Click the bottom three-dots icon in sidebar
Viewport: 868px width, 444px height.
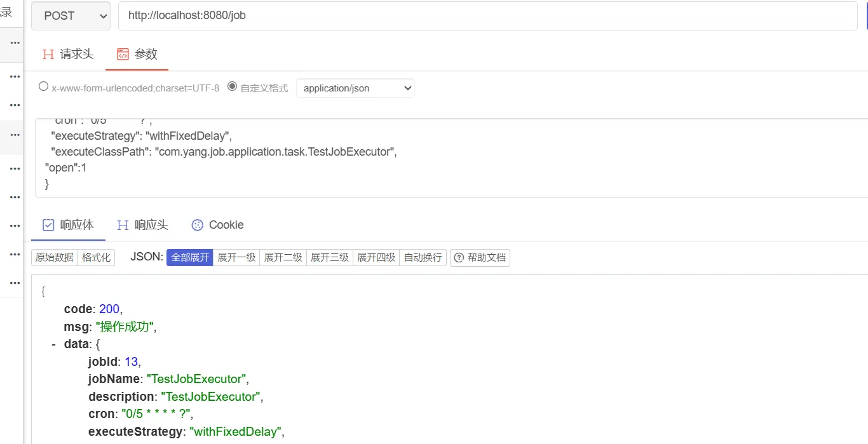pyautogui.click(x=15, y=283)
